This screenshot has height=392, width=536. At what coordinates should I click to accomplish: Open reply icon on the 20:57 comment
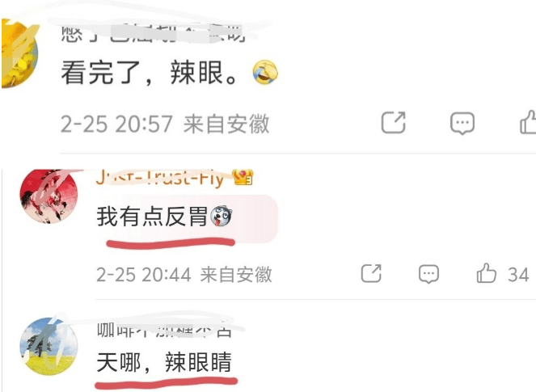click(x=462, y=124)
